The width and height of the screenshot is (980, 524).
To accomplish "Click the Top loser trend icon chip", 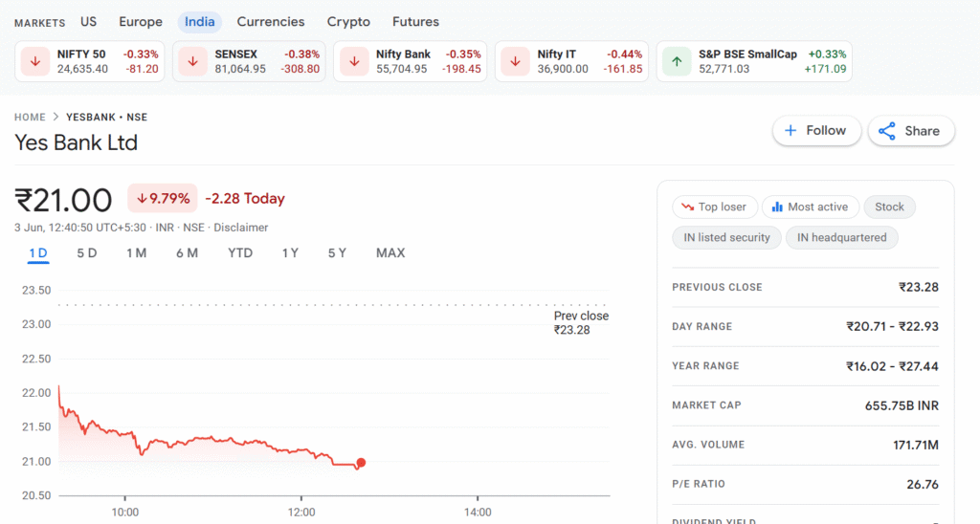I will pos(714,207).
